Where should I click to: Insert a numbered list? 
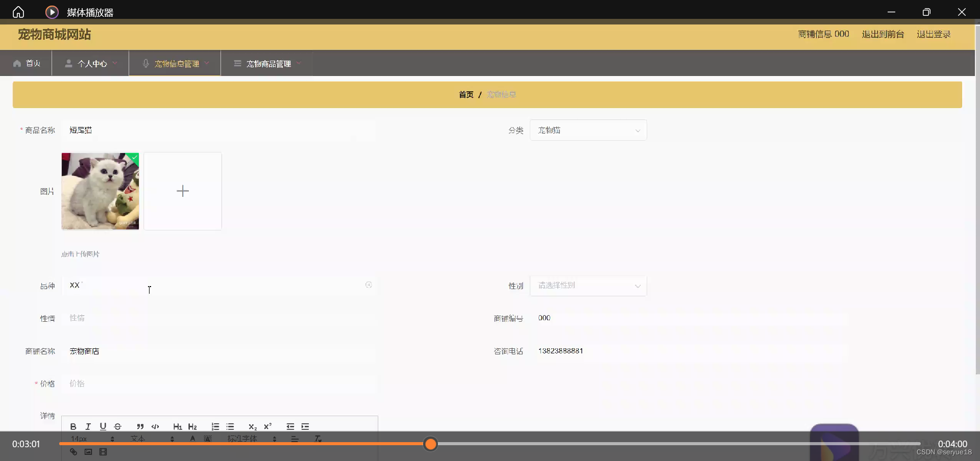[x=215, y=426]
